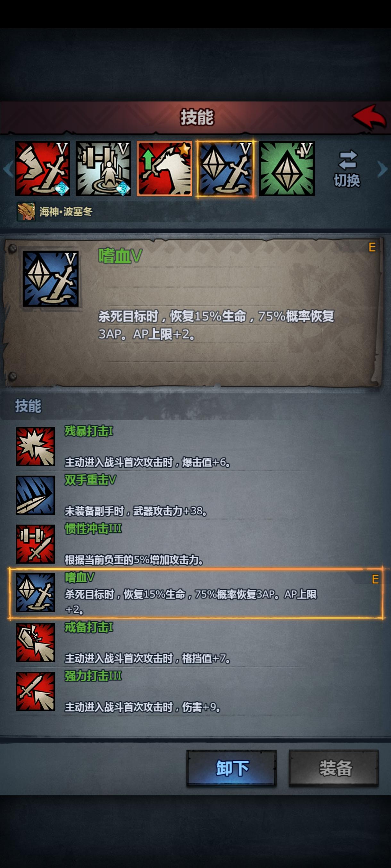The width and height of the screenshot is (391, 868).
Task: Click the 装备 equip button
Action: [x=334, y=768]
